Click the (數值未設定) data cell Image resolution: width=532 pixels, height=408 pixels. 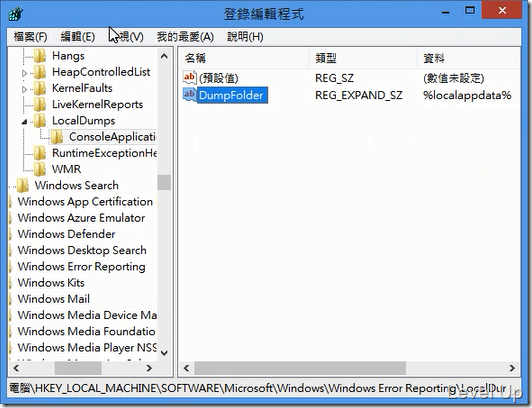click(x=454, y=78)
